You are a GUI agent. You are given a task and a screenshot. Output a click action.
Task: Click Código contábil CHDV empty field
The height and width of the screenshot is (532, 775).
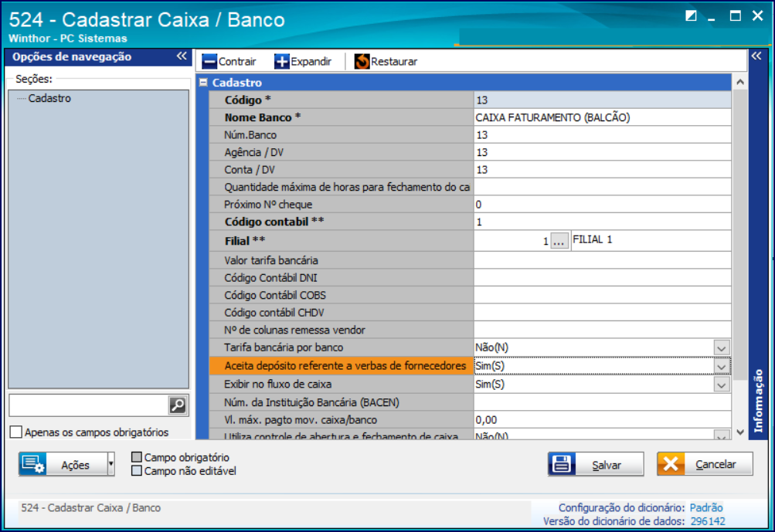[602, 312]
